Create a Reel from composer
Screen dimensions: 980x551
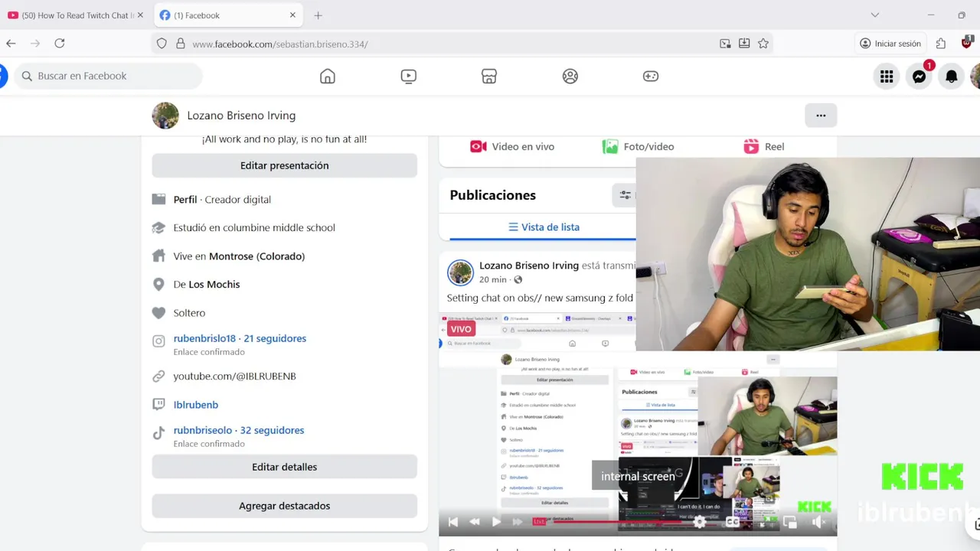(764, 146)
